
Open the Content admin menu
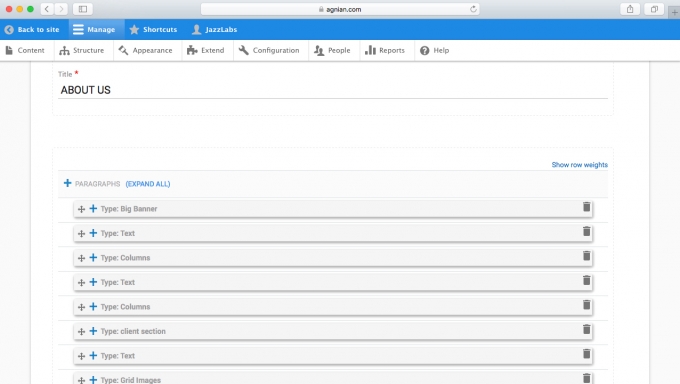25,50
